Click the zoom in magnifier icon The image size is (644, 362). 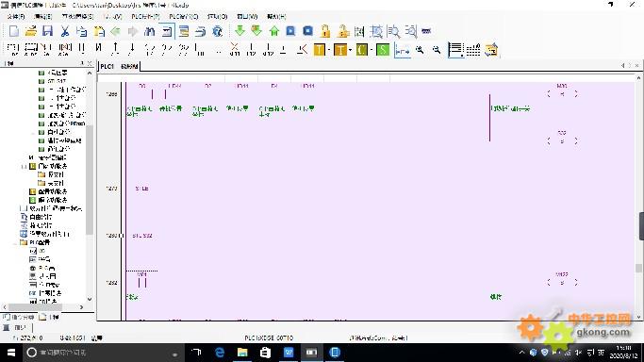[x=420, y=50]
